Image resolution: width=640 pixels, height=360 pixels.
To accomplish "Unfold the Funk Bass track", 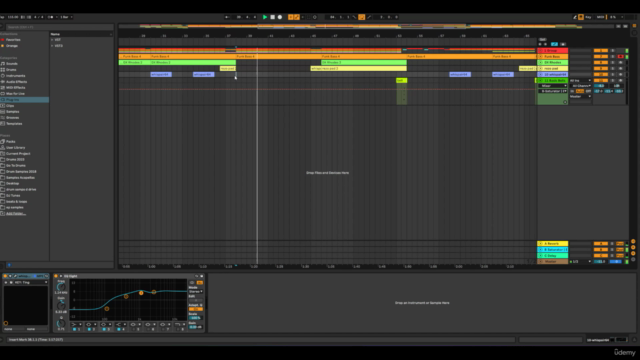I will 540,56.
